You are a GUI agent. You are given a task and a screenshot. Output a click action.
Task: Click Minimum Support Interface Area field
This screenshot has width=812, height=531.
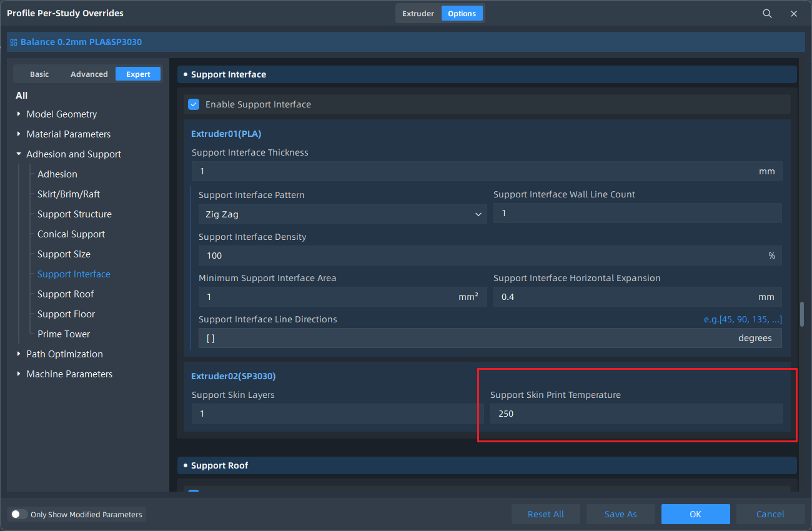[342, 297]
